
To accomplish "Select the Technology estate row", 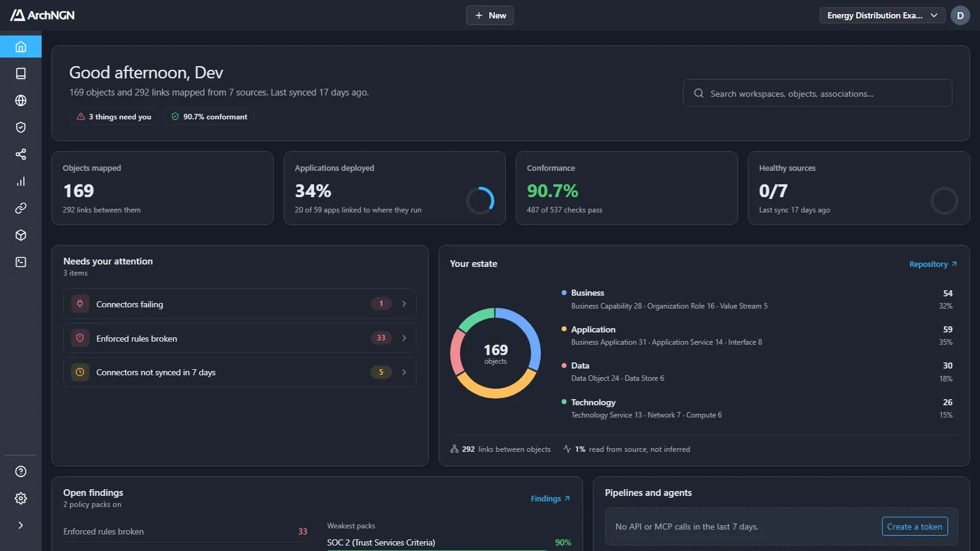I will point(757,408).
